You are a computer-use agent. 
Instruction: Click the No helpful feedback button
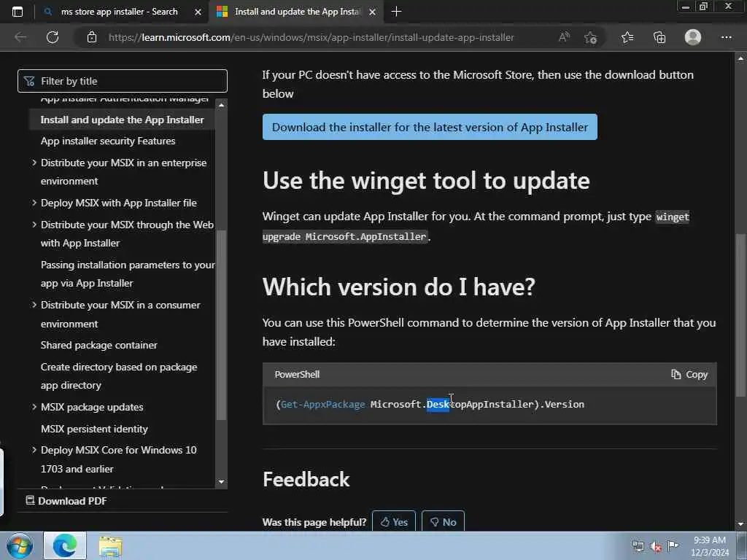(443, 522)
